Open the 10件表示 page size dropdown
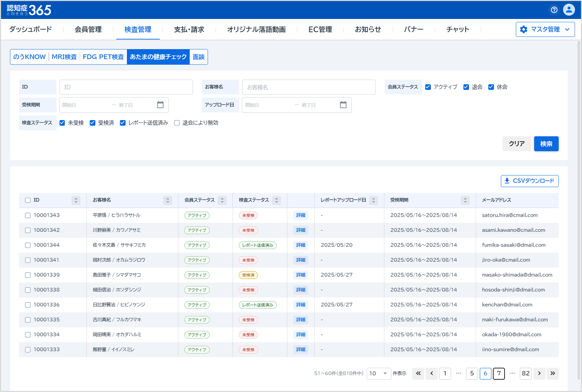This screenshot has width=582, height=392. pos(378,373)
